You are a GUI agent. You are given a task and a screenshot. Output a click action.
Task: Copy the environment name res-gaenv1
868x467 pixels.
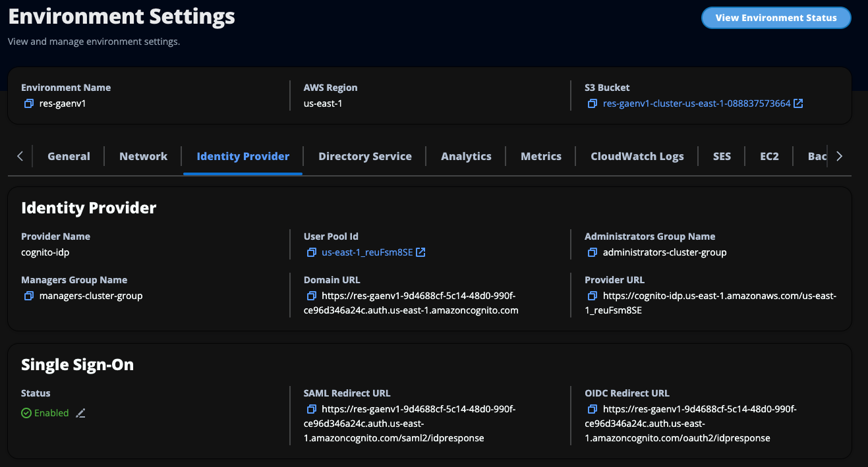[27, 103]
